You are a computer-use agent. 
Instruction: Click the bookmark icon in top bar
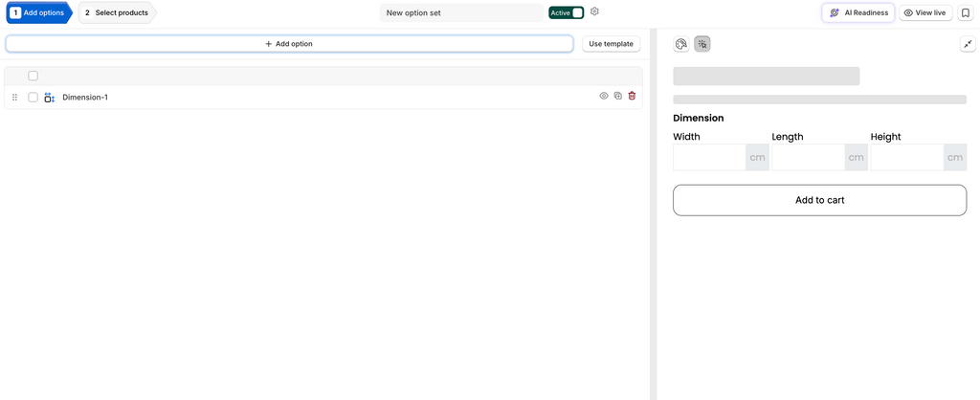(x=965, y=12)
